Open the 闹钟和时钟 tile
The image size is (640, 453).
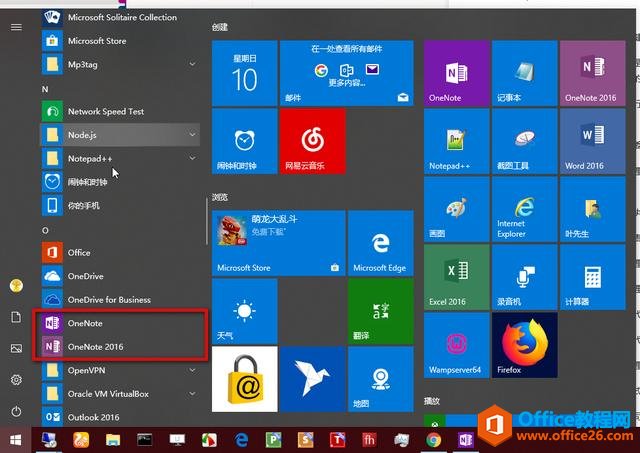244,141
